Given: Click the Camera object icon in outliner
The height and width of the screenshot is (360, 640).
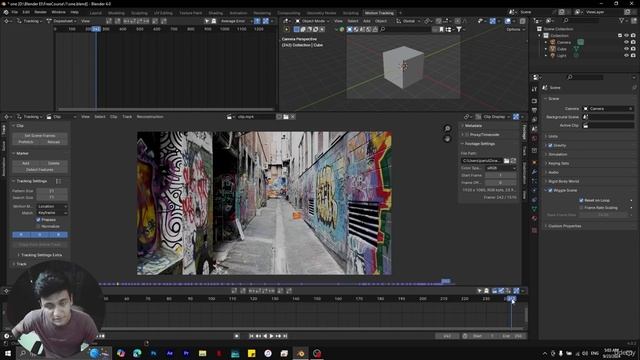Looking at the screenshot, I should tap(553, 42).
